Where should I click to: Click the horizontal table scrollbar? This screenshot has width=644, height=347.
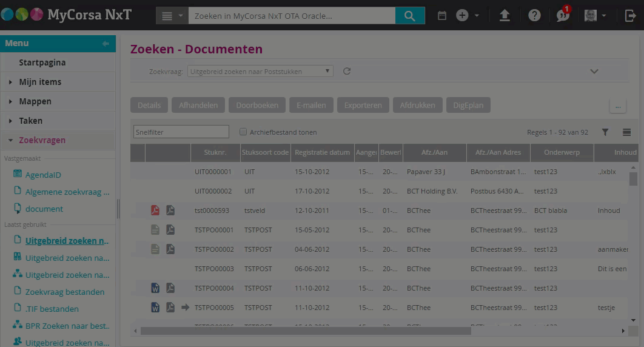click(x=306, y=331)
